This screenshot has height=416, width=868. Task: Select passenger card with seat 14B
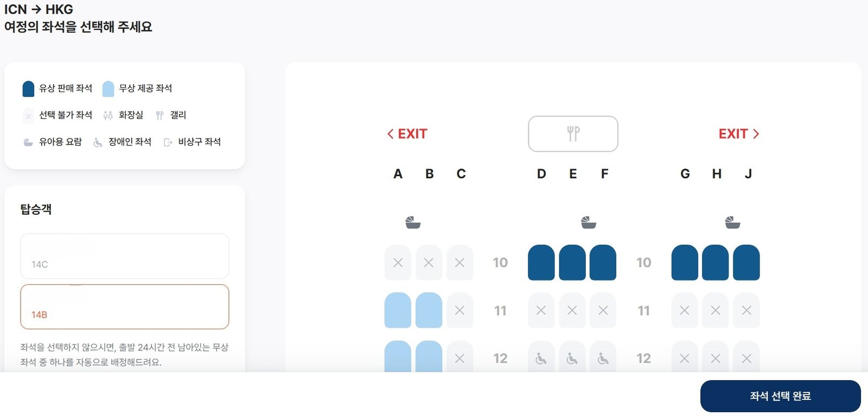tap(125, 306)
